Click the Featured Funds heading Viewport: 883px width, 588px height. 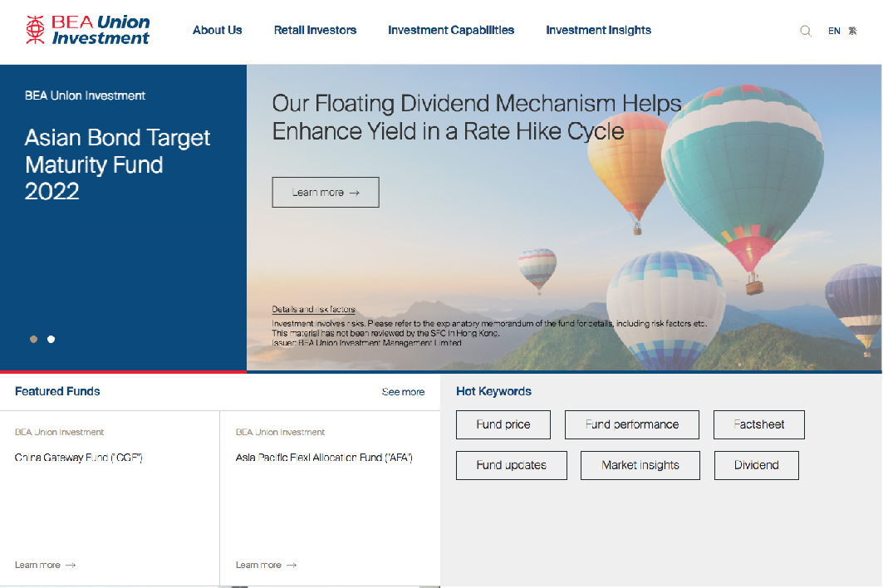[57, 391]
